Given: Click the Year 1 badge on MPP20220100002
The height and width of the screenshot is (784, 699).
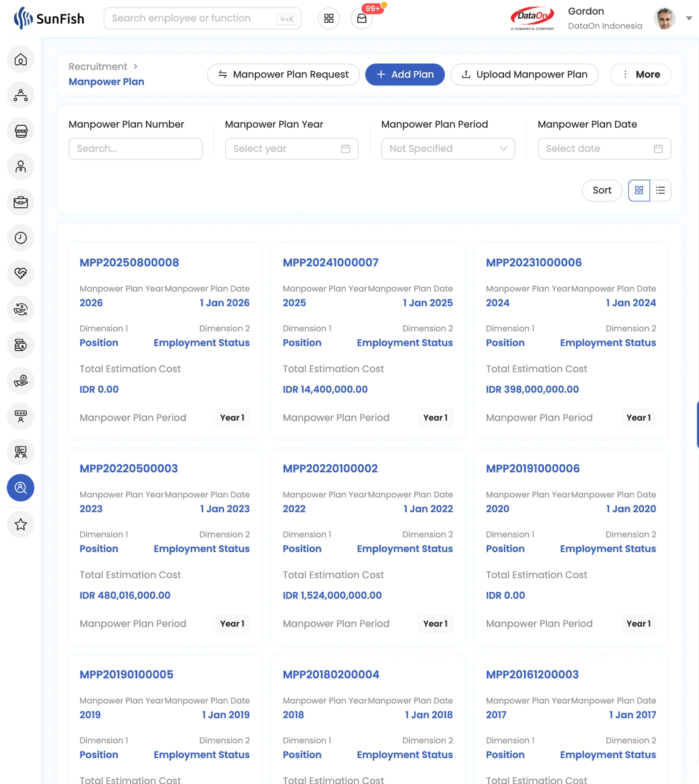Looking at the screenshot, I should 435,624.
